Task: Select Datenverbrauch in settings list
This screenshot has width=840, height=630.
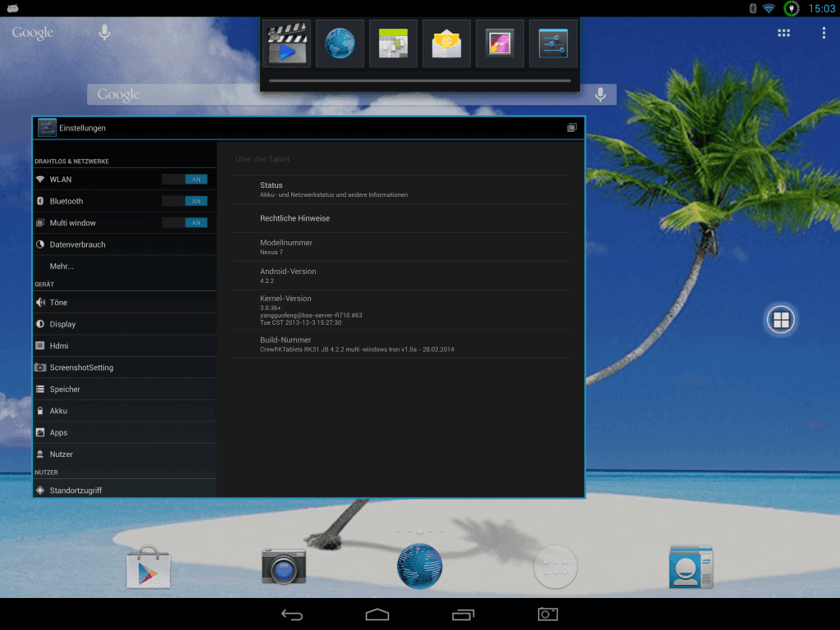Action: pyautogui.click(x=125, y=244)
